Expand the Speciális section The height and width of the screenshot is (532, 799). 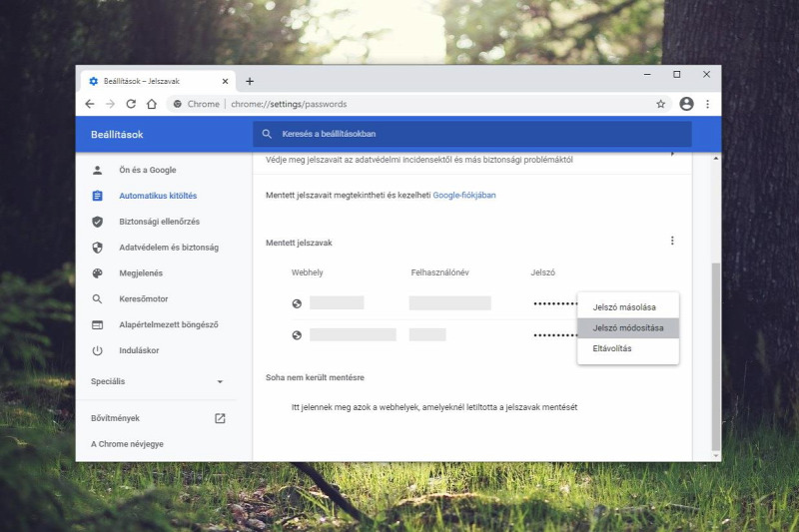point(158,381)
